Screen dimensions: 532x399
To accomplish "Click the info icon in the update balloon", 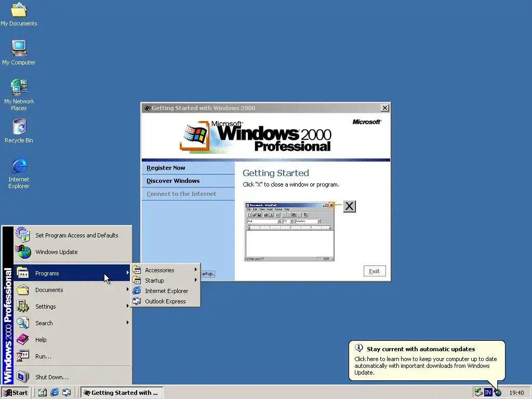I will [358, 348].
